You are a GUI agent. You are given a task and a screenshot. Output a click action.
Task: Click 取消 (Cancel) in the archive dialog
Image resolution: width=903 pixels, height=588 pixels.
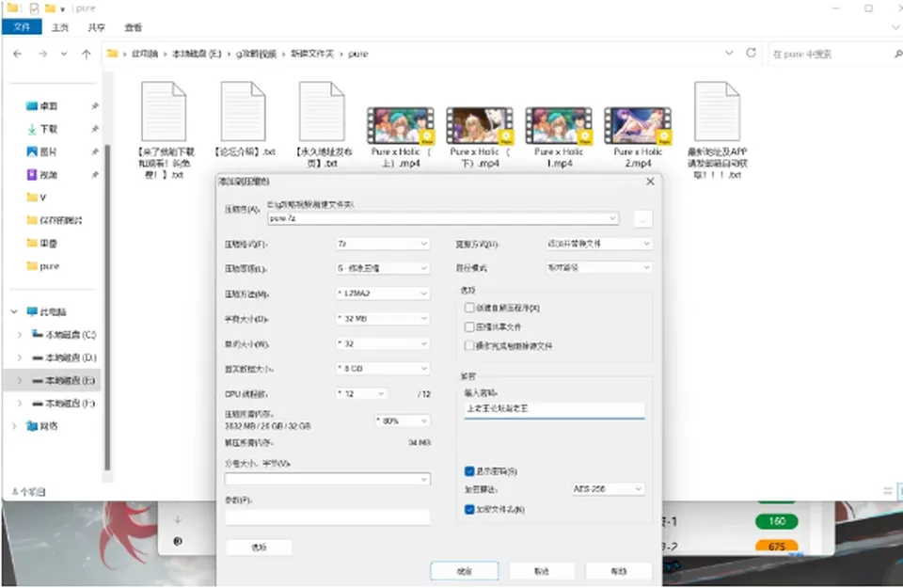[x=542, y=571]
